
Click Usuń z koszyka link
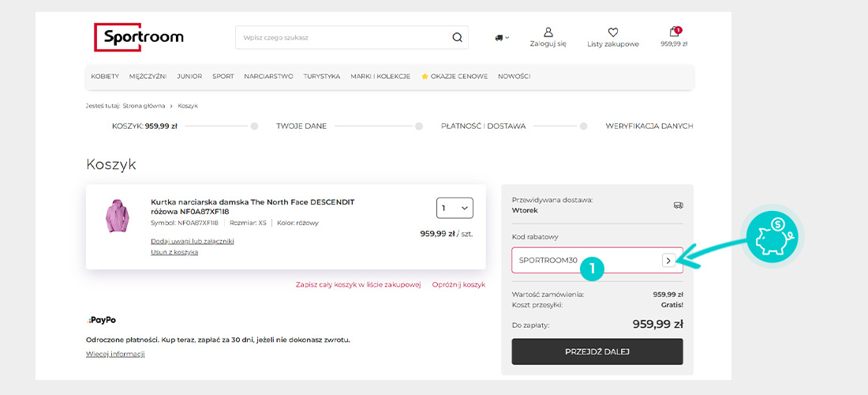point(174,252)
